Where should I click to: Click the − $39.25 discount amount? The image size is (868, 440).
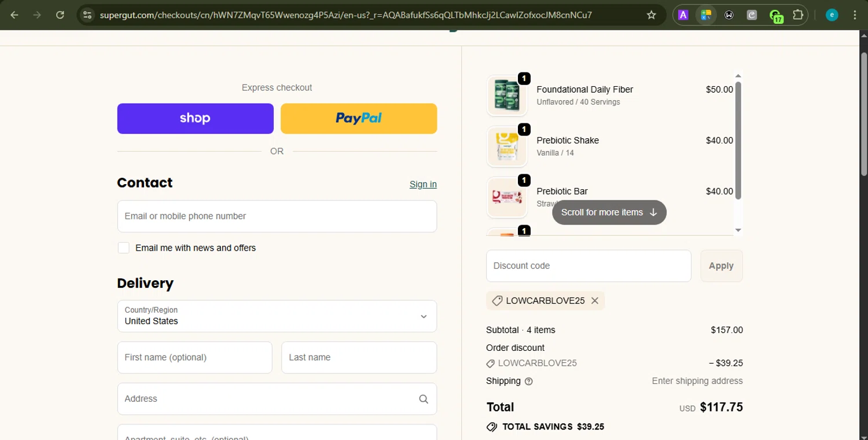726,364
